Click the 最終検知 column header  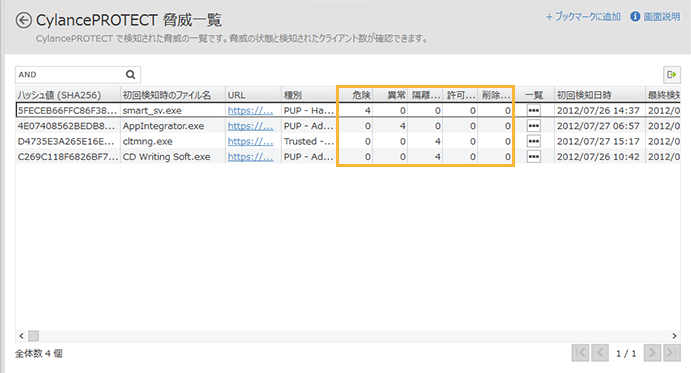click(x=663, y=95)
